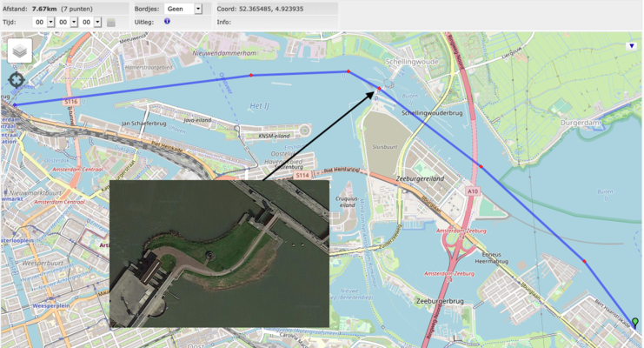This screenshot has height=348, width=644.
Task: Select the green route end pin
Action: [635, 322]
